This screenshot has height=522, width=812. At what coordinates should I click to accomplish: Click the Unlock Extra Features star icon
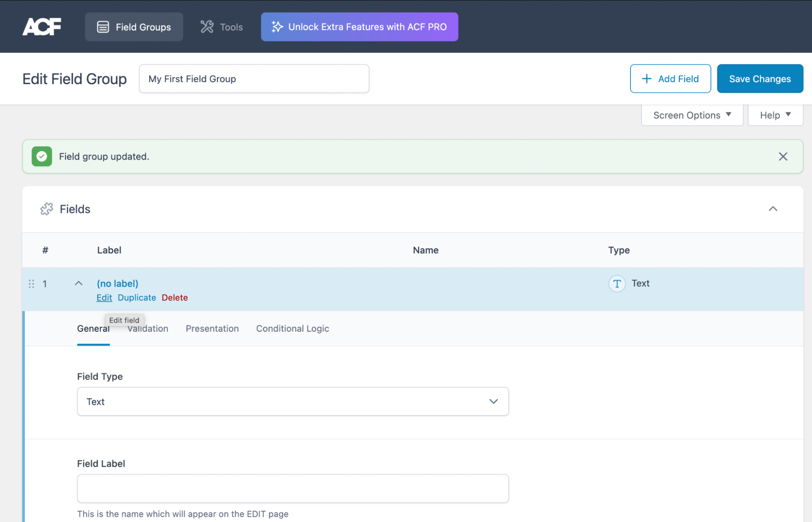pyautogui.click(x=276, y=27)
